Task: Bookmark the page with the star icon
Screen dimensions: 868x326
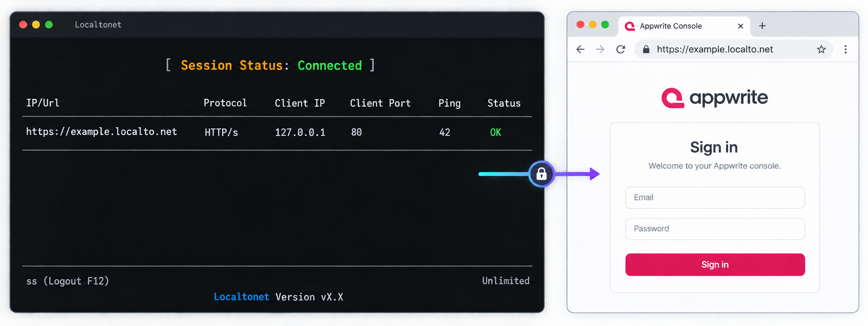Action: coord(821,50)
